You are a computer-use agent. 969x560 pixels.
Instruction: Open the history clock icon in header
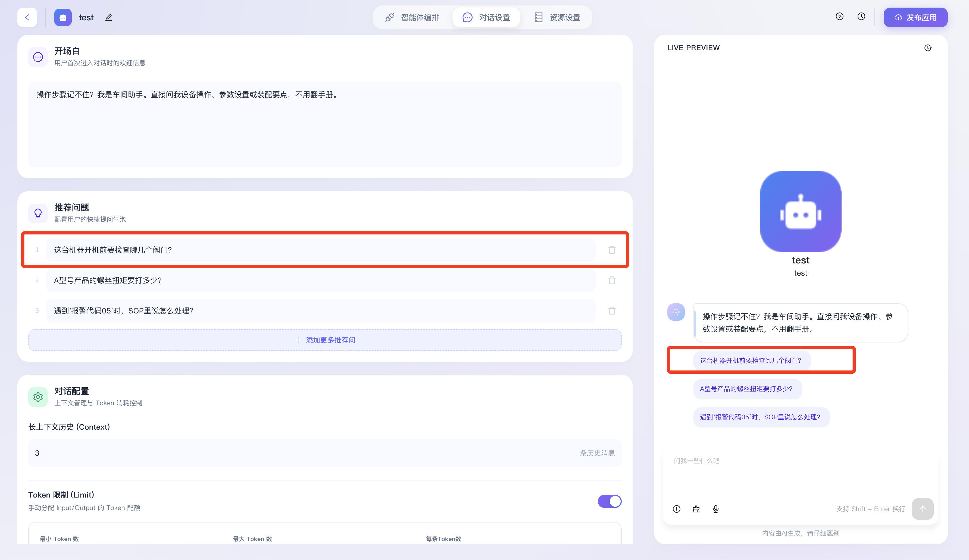pyautogui.click(x=861, y=17)
